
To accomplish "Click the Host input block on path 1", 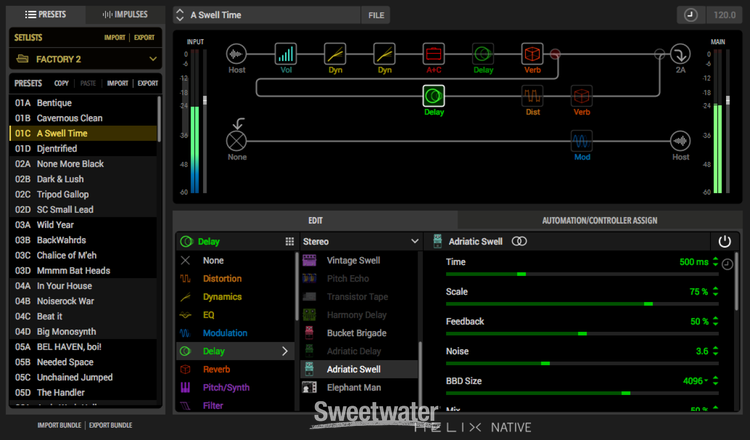I will click(x=236, y=54).
